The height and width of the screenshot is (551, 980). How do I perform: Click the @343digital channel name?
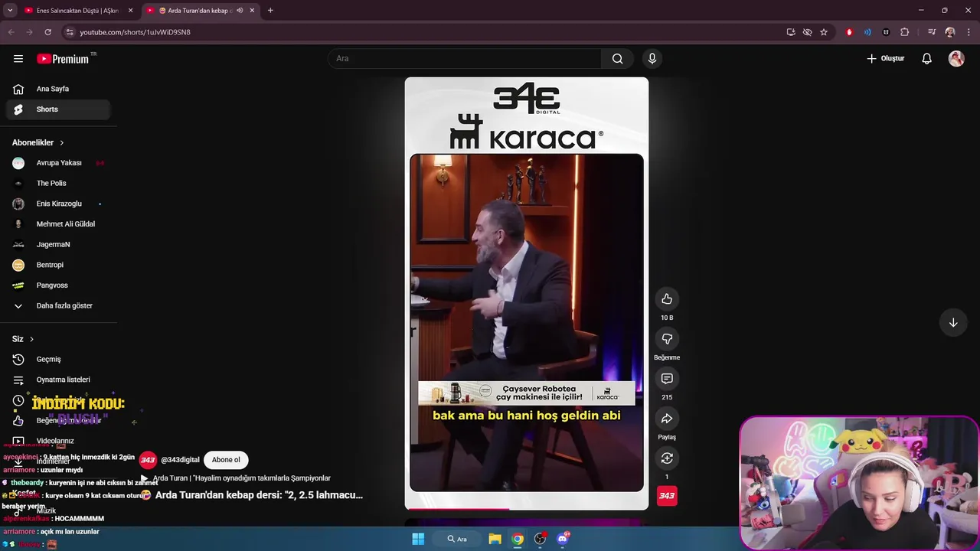pyautogui.click(x=180, y=460)
